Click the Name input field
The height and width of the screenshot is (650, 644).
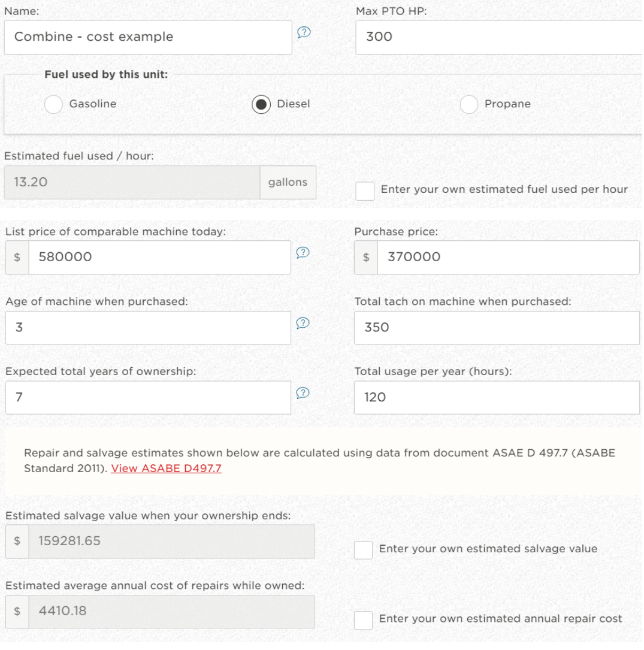pos(148,37)
